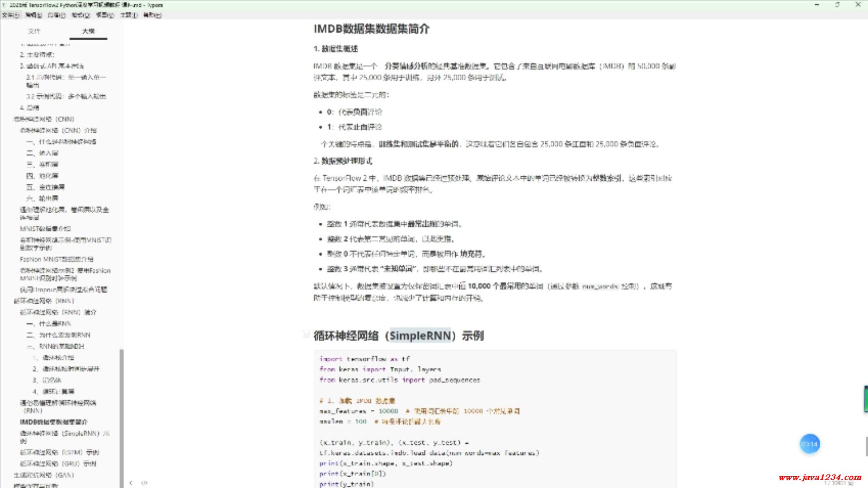Open the 主题 (Theme) menu

(128, 15)
